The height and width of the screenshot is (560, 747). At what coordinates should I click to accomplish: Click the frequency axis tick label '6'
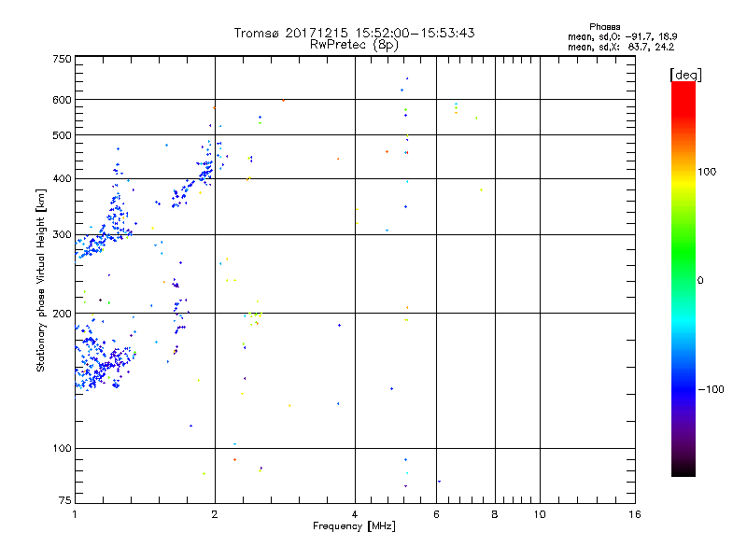436,514
